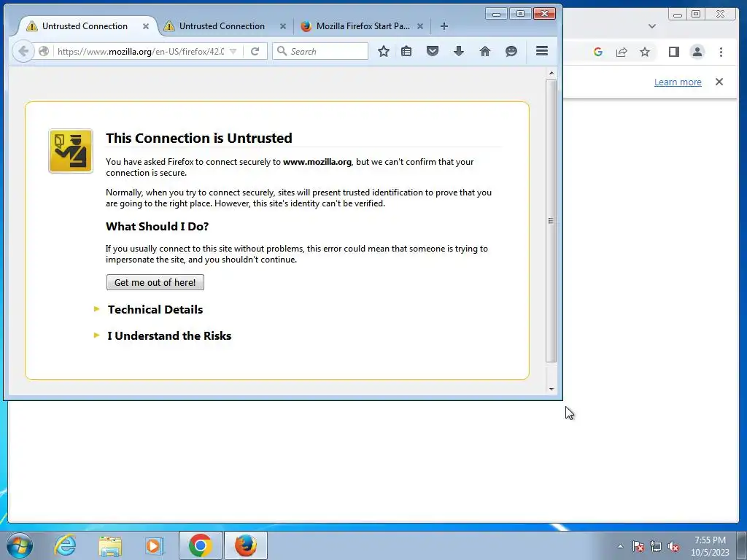747x560 pixels.
Task: Expand I Understand the Risks section
Action: pos(169,335)
